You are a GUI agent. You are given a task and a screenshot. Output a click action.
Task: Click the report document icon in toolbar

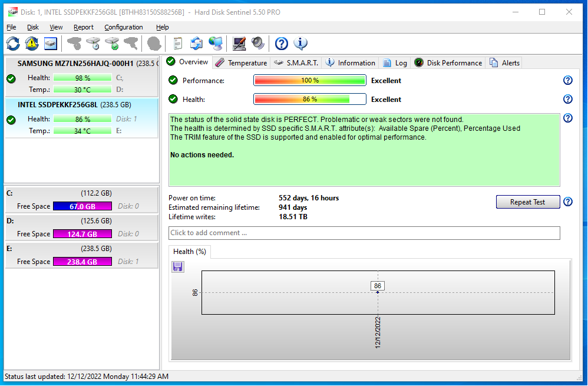177,43
